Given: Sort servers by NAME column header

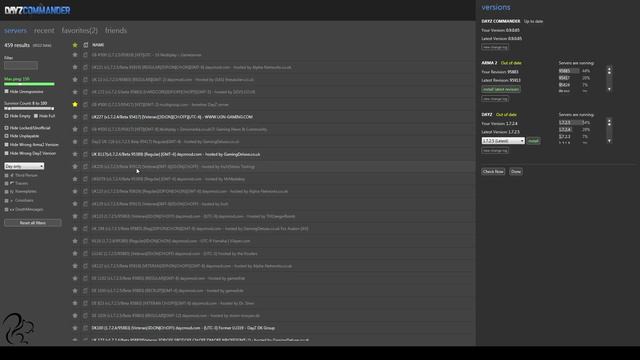Looking at the screenshot, I should point(98,45).
